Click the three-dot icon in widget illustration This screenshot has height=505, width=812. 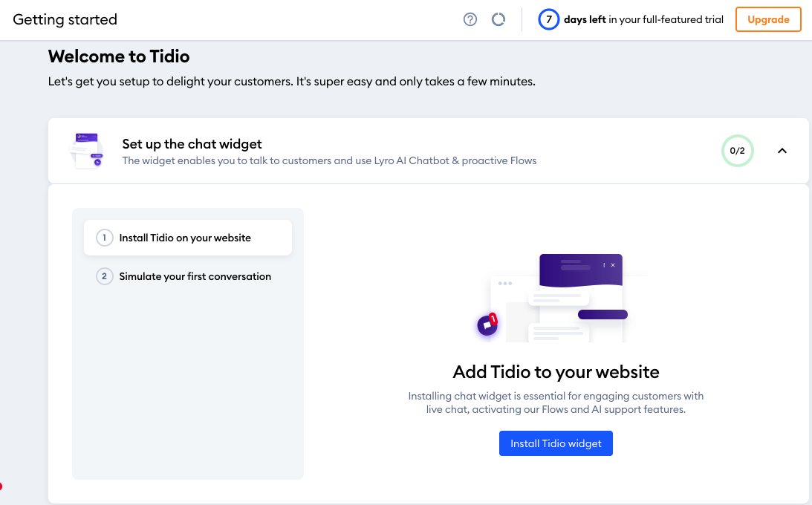point(604,265)
